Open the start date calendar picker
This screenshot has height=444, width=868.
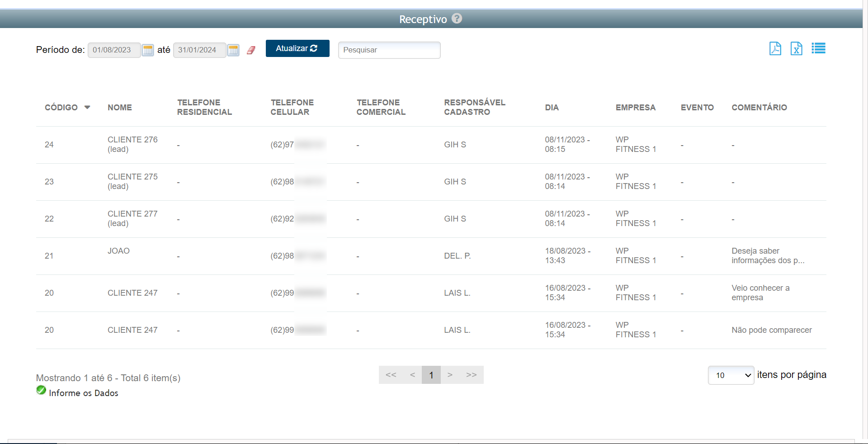point(148,50)
